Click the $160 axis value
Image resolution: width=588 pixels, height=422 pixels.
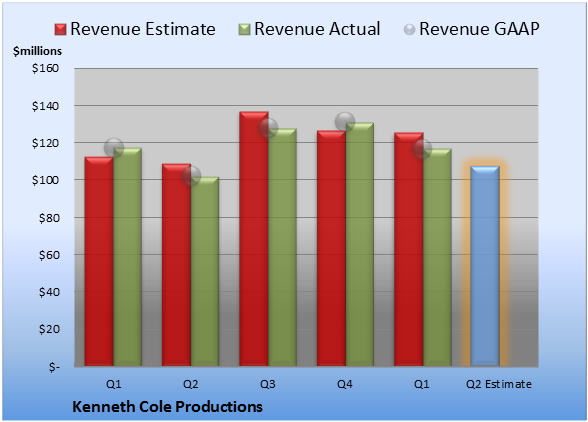tap(45, 68)
